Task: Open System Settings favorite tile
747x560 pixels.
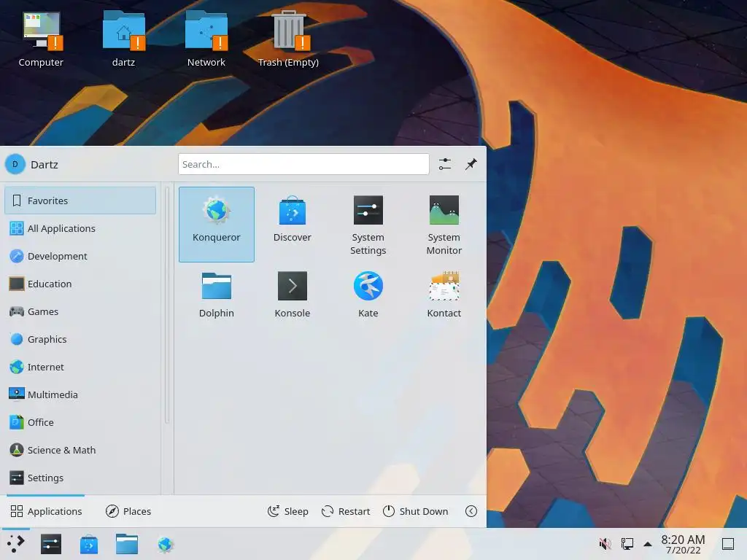Action: coord(368,225)
